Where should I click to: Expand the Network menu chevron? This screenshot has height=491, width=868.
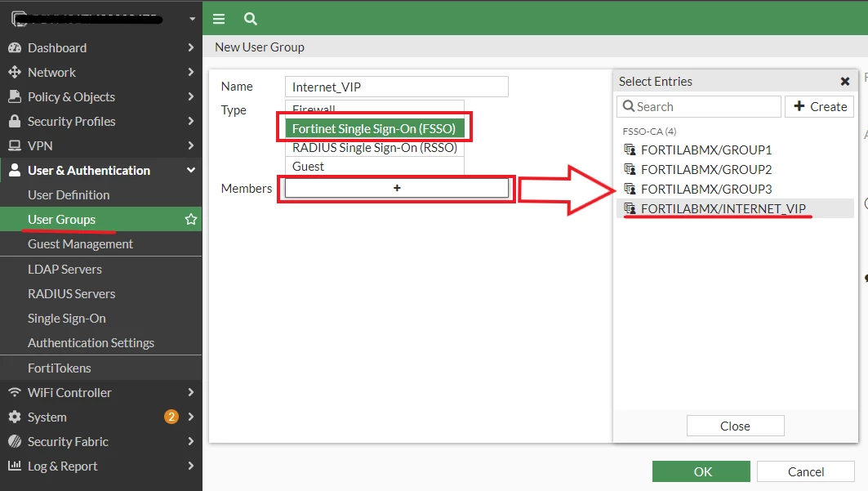click(x=191, y=72)
